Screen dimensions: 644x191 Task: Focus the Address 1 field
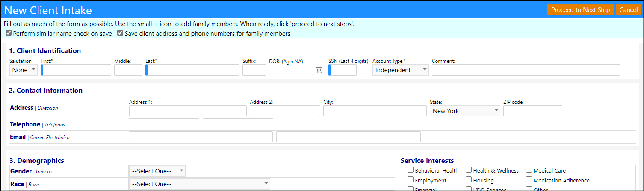click(x=188, y=111)
